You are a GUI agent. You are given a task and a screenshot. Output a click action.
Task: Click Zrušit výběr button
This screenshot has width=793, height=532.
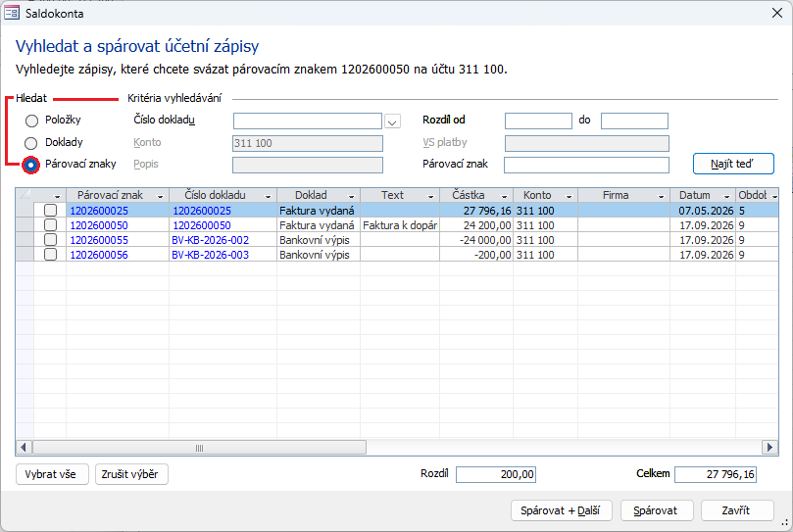point(131,474)
